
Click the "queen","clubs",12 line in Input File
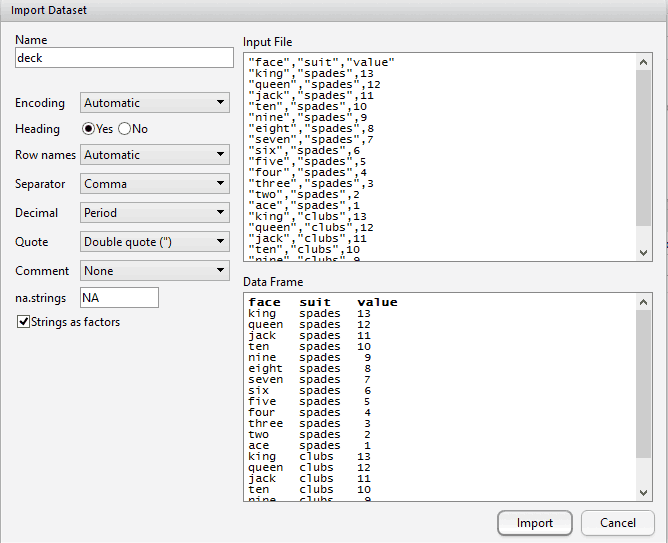click(311, 227)
